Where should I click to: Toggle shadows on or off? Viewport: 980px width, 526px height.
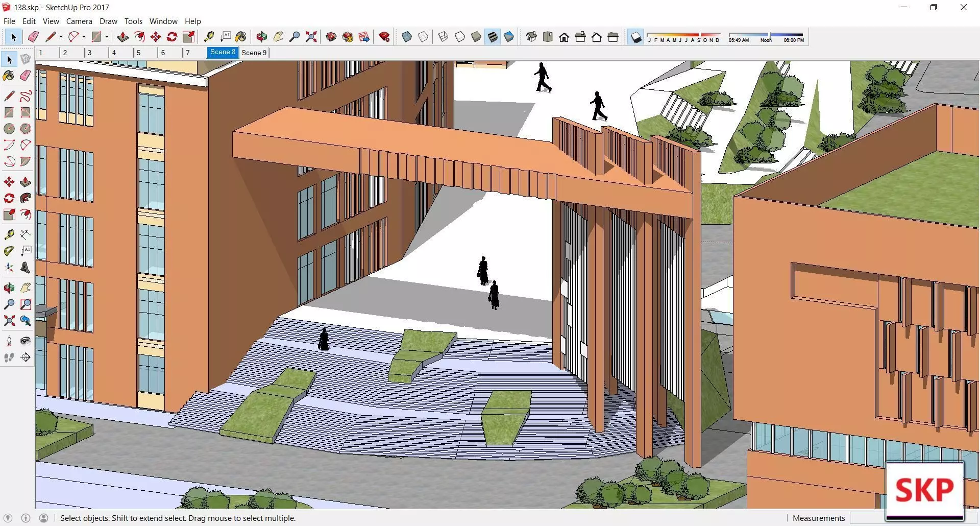tap(635, 37)
